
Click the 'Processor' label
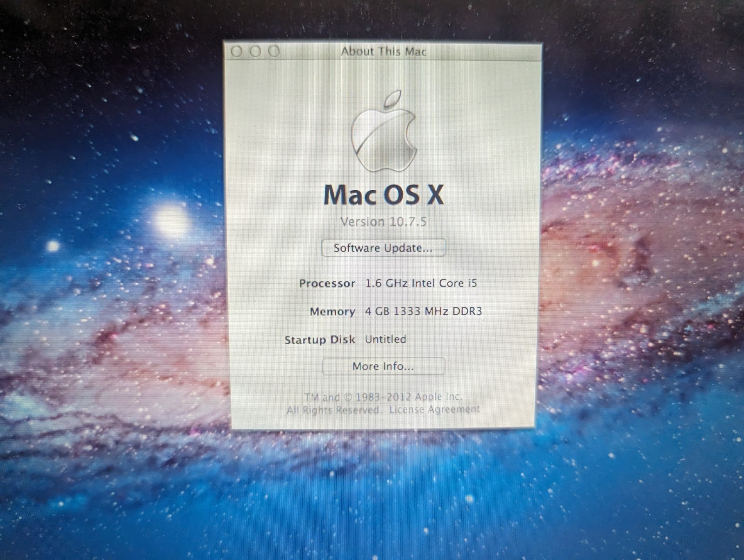click(x=327, y=283)
